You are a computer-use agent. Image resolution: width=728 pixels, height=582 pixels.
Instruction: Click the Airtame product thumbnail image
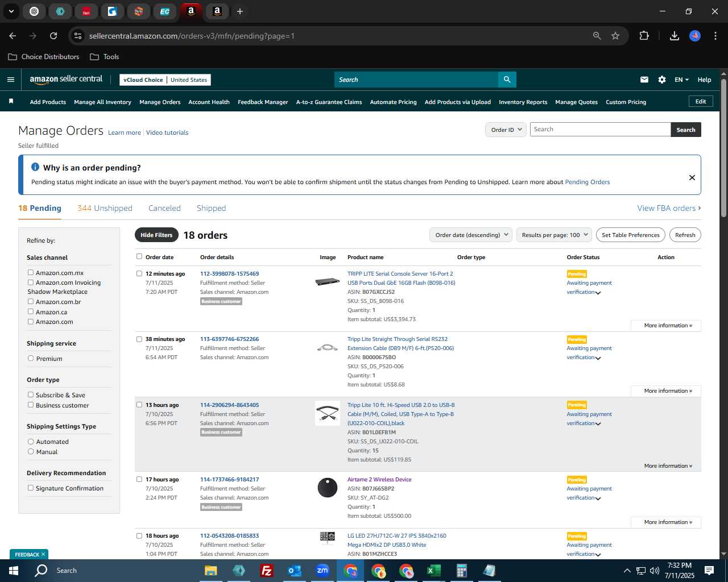pos(327,488)
